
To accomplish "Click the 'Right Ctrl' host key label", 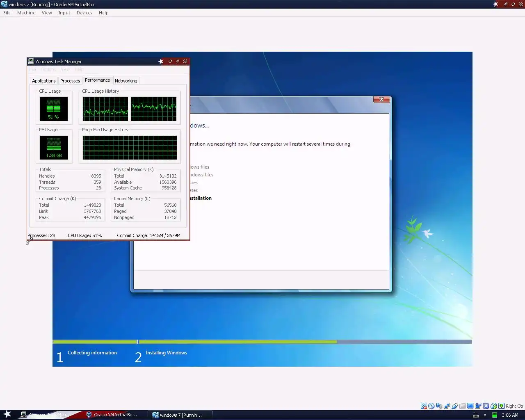I will [x=515, y=406].
